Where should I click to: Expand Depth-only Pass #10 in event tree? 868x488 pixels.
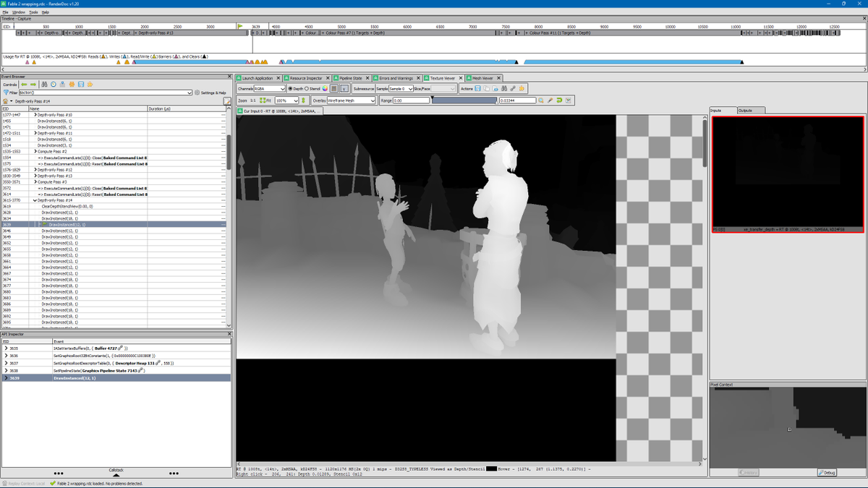35,115
